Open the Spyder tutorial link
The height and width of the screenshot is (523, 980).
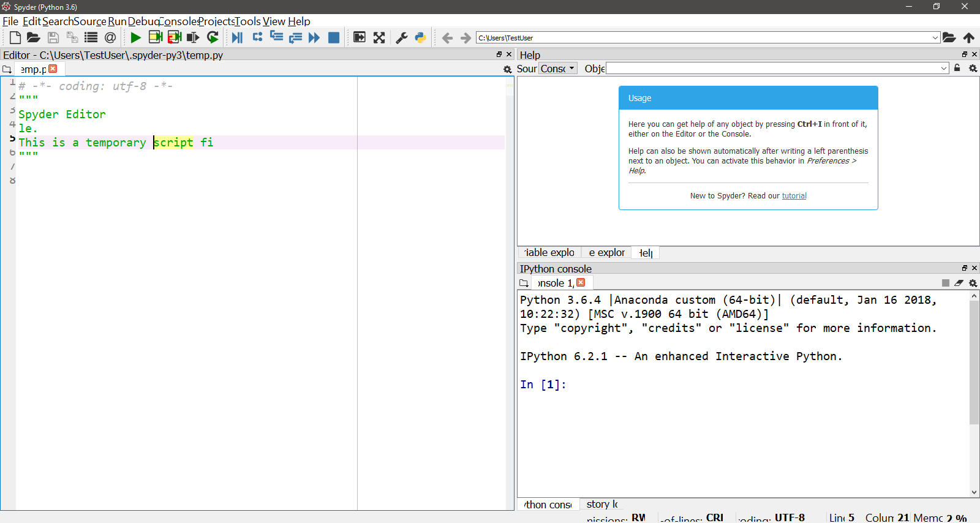pos(794,196)
